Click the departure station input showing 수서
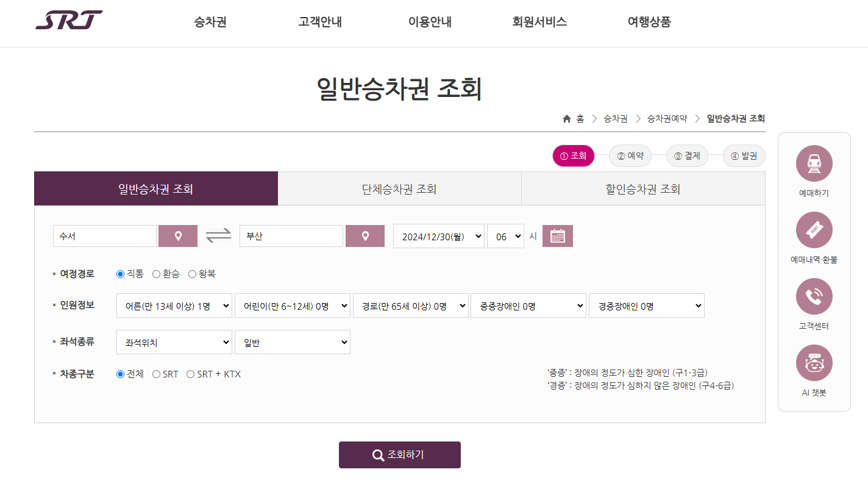Screen dimensions: 868x486 pos(104,235)
